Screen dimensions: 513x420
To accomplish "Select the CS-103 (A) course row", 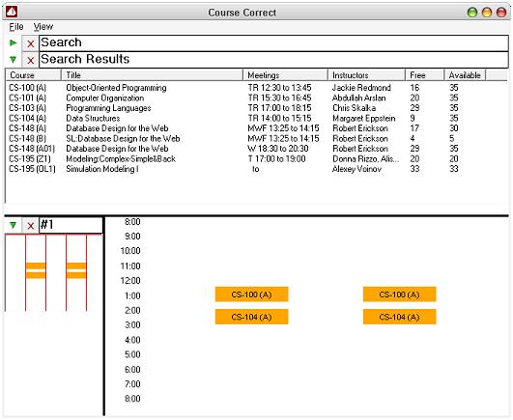I will 257,108.
